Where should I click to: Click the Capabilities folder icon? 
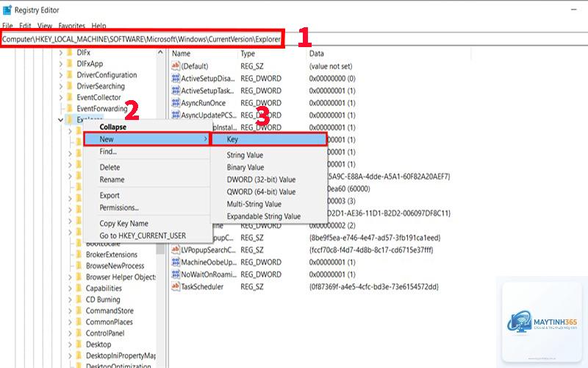point(79,289)
